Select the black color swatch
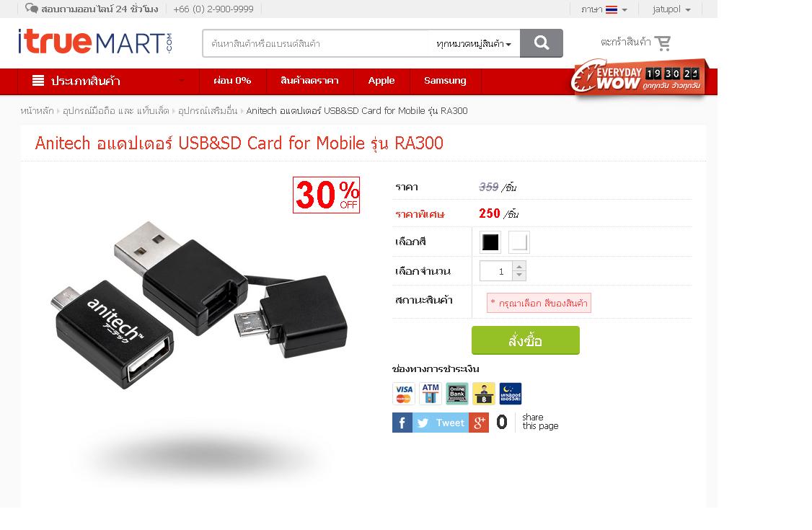Viewport: 812px width, 530px height. coord(490,242)
